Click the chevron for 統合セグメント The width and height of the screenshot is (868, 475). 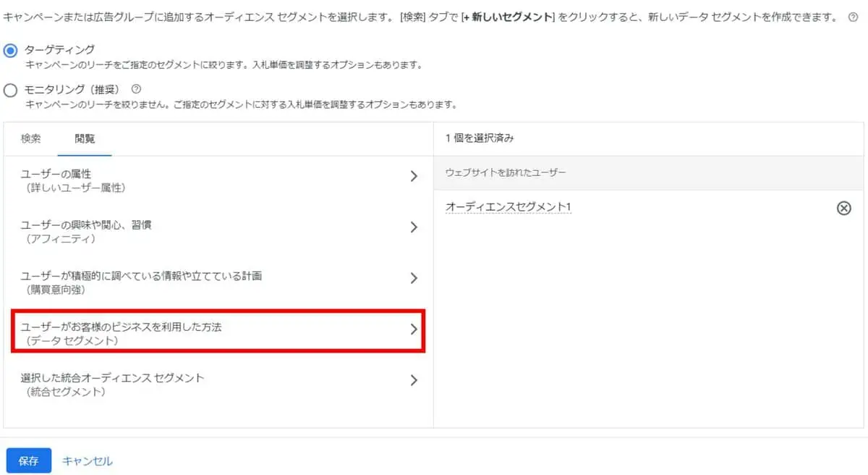414,380
